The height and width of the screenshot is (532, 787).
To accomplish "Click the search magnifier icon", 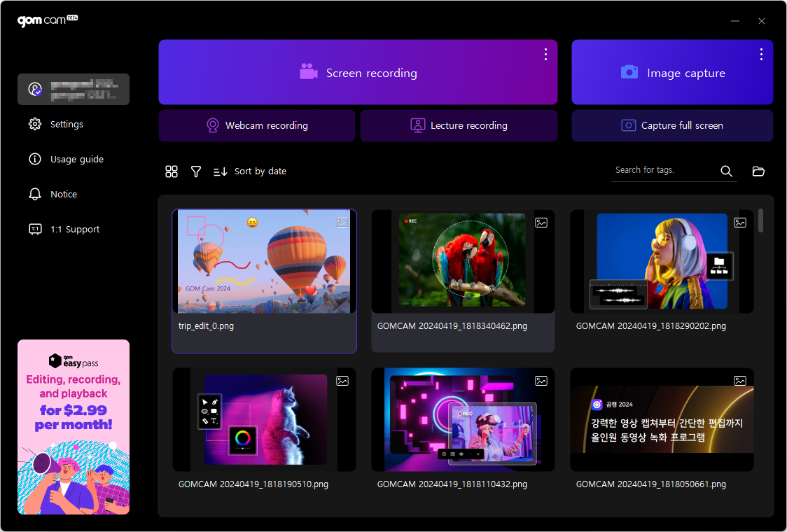I will [x=726, y=171].
